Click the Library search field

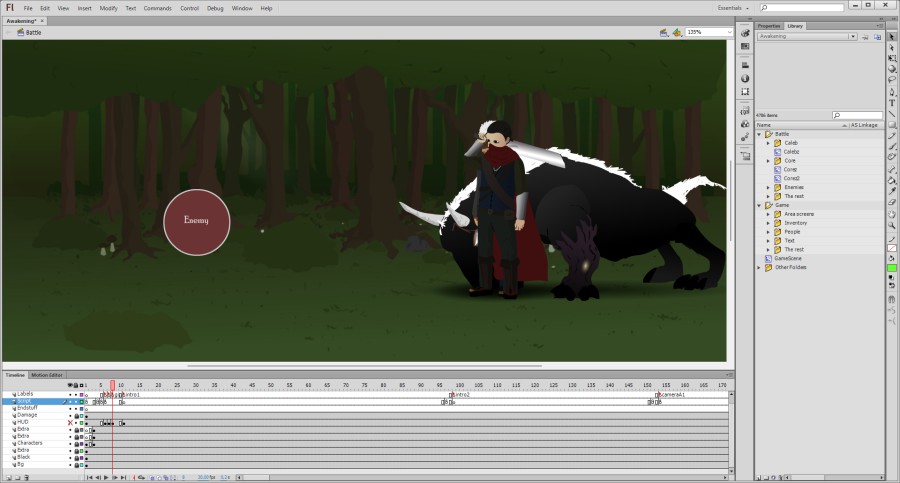[x=860, y=116]
